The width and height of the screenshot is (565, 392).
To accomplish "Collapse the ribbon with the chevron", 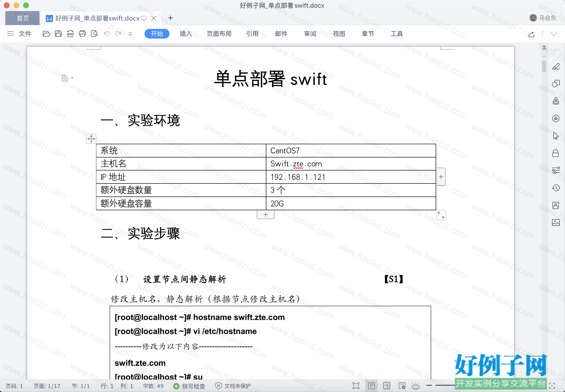I will coord(554,34).
